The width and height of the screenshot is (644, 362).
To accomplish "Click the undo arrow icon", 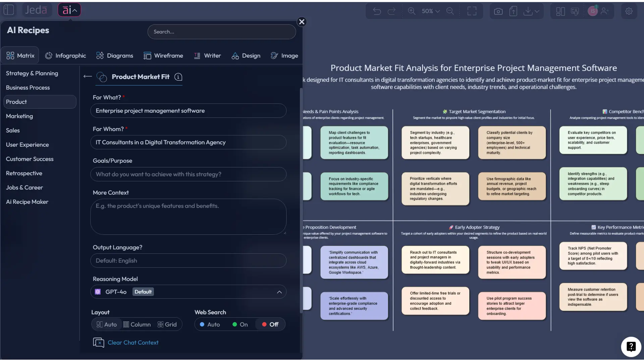I will click(x=377, y=11).
